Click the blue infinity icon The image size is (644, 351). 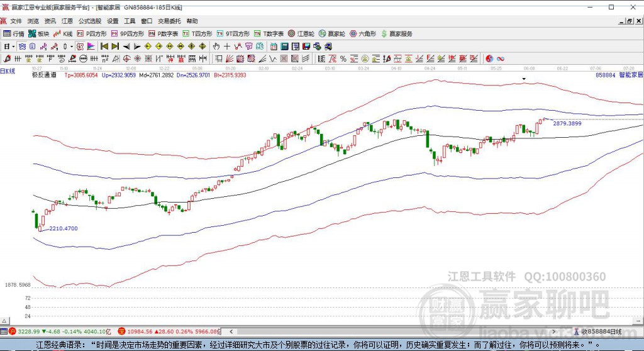point(500,58)
